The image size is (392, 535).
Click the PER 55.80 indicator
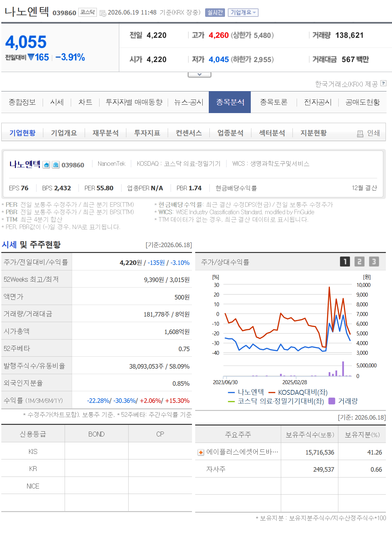pos(99,188)
